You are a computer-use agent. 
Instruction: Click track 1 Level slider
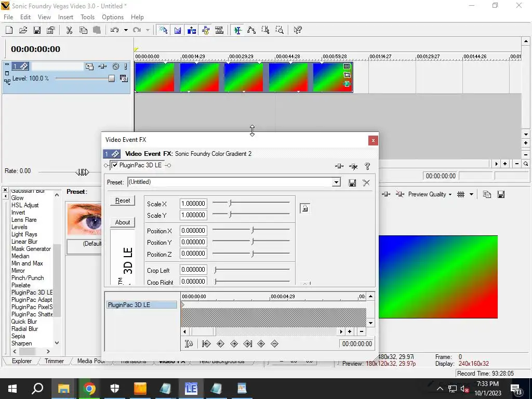tap(86, 79)
